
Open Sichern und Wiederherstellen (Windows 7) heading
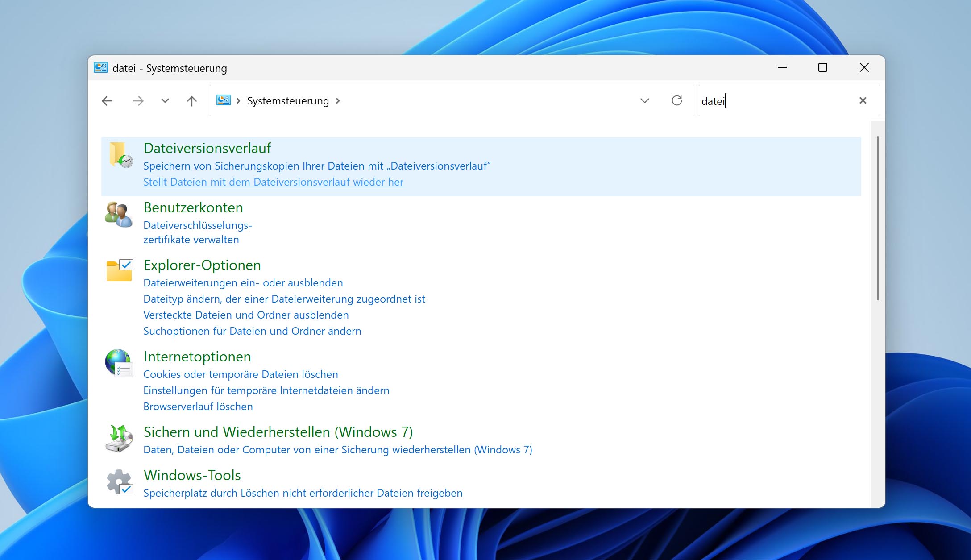point(278,432)
